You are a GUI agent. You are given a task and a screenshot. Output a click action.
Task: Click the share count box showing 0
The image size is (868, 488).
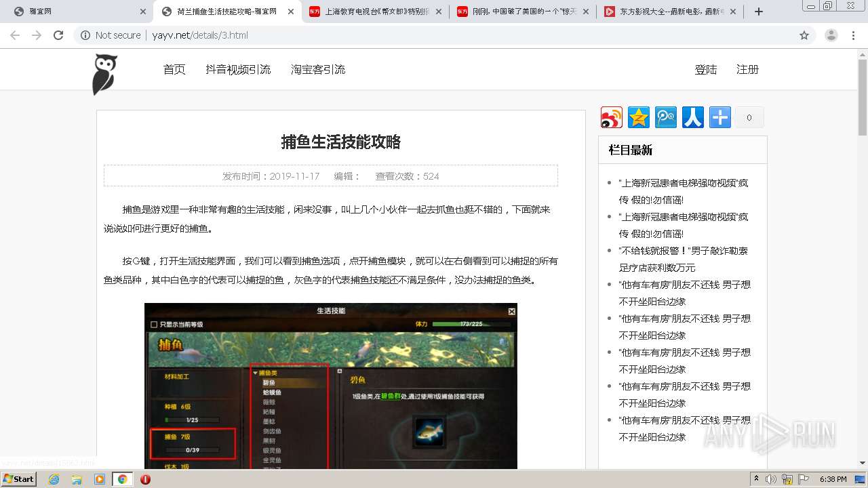click(749, 117)
